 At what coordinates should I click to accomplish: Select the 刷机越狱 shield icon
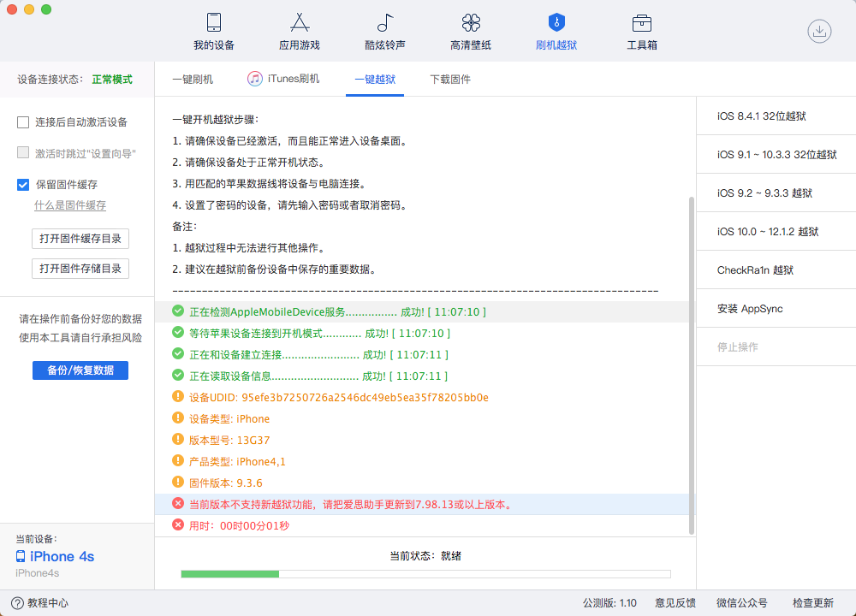(556, 22)
